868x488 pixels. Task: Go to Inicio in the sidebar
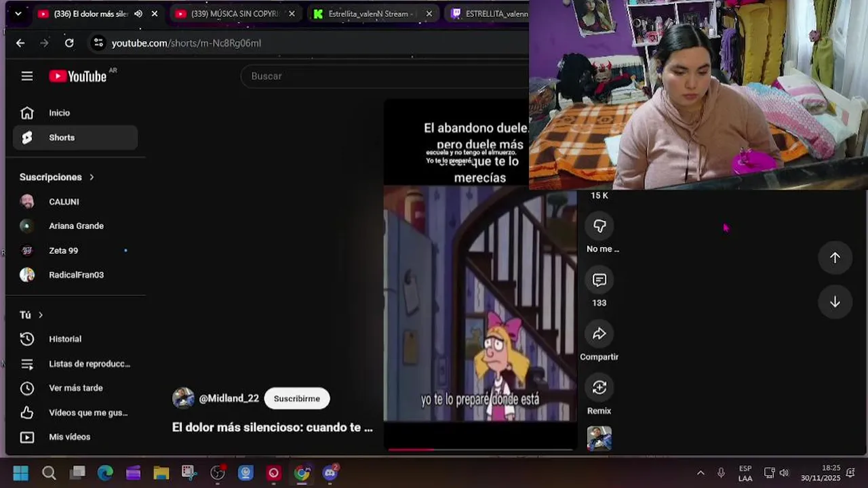tap(75, 113)
